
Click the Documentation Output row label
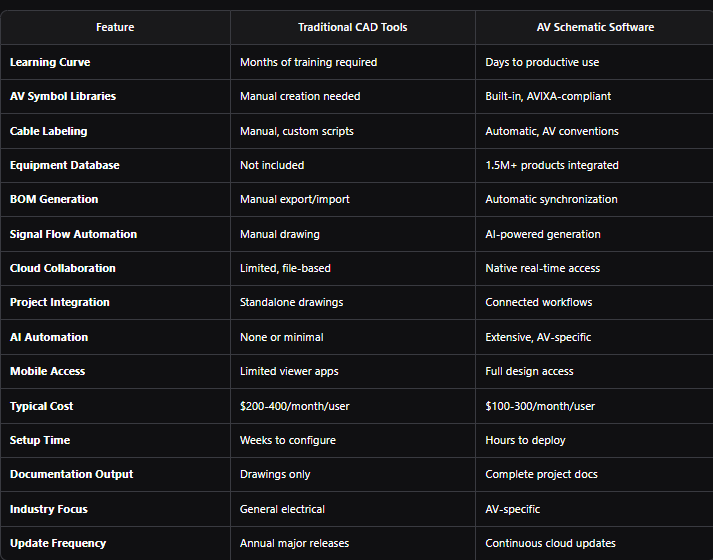pos(71,475)
